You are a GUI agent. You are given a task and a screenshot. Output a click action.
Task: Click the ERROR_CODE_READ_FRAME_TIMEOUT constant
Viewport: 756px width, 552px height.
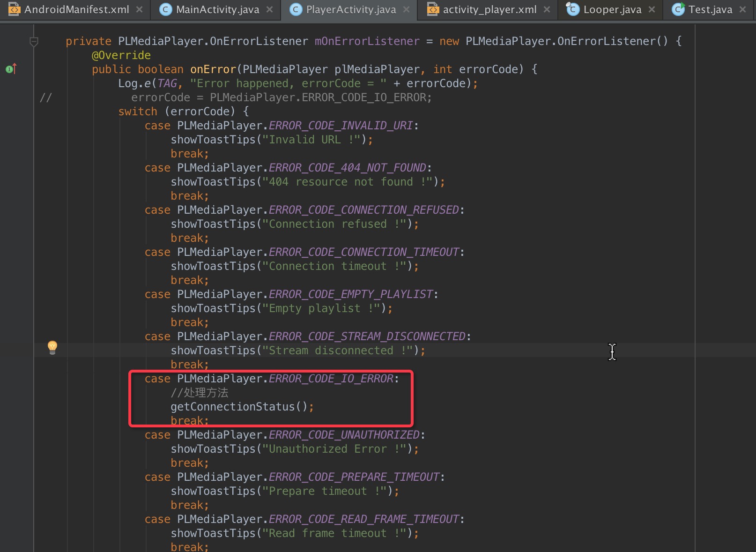364,519
